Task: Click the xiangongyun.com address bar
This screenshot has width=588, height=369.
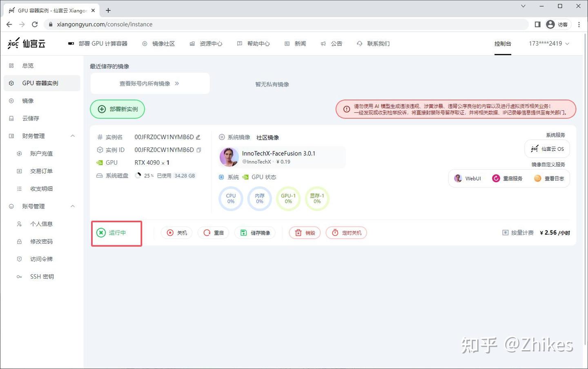Action: [x=286, y=25]
